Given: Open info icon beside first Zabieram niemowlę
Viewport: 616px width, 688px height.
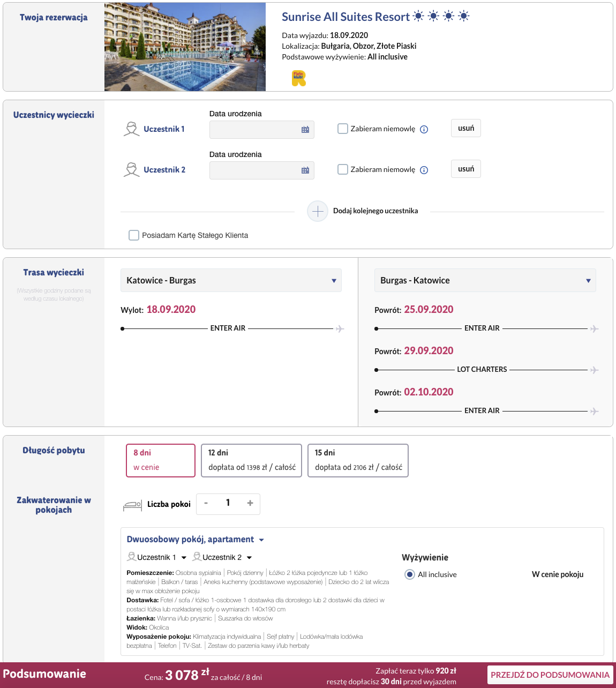Looking at the screenshot, I should tap(424, 130).
